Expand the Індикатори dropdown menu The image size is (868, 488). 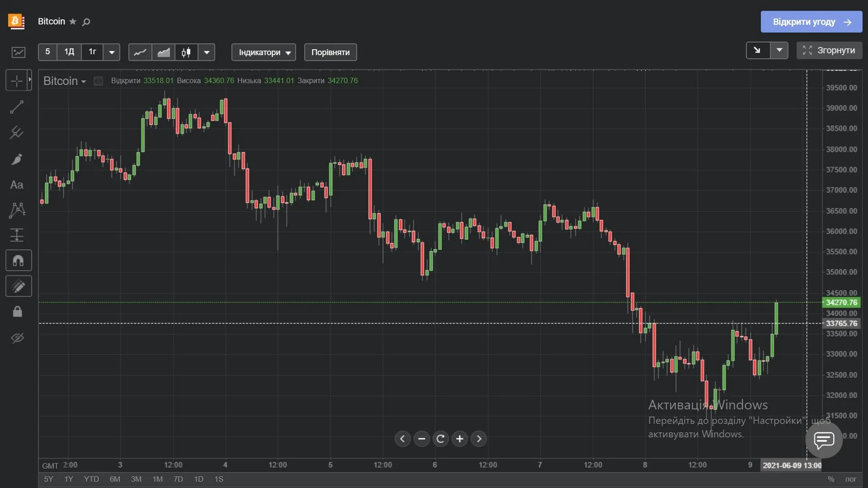click(264, 52)
